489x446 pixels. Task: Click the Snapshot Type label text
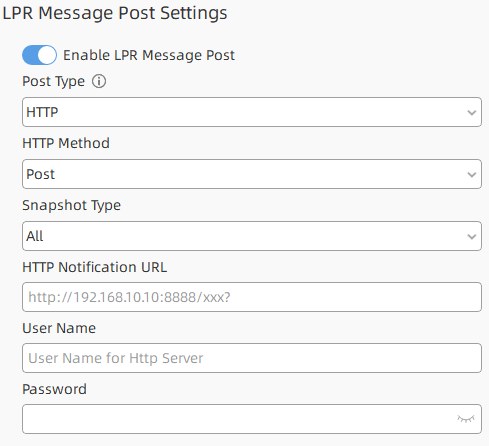coord(71,206)
